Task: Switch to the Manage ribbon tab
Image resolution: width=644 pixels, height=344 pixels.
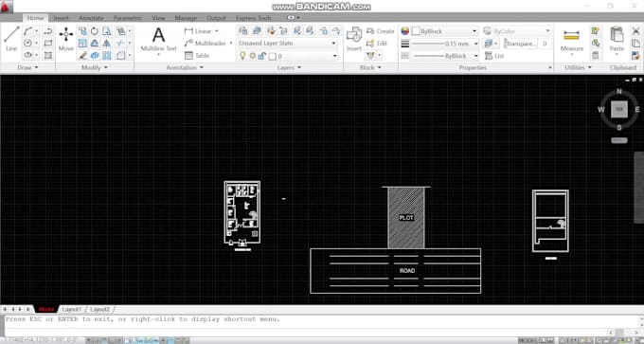Action: (186, 18)
